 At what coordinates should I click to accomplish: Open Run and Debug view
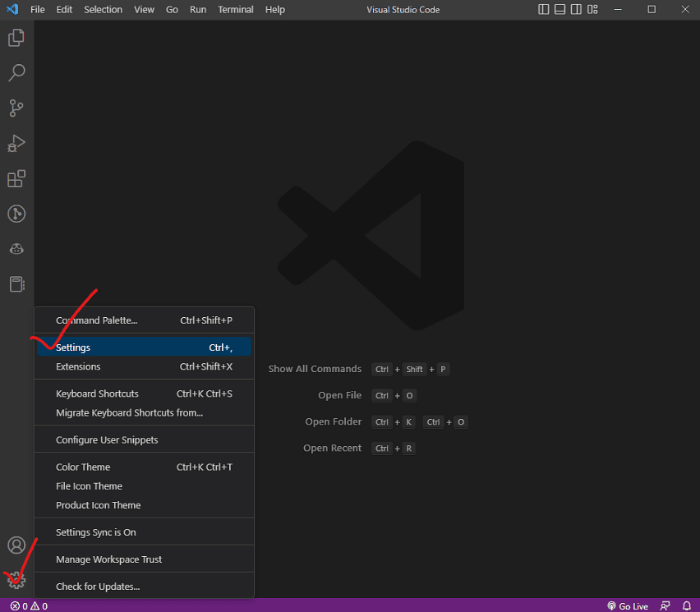pos(16,143)
